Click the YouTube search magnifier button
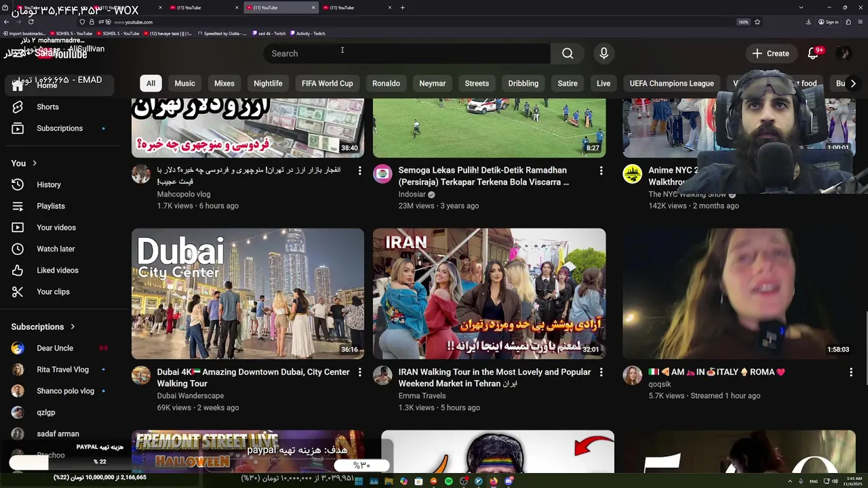The width and height of the screenshot is (868, 488). pos(568,54)
